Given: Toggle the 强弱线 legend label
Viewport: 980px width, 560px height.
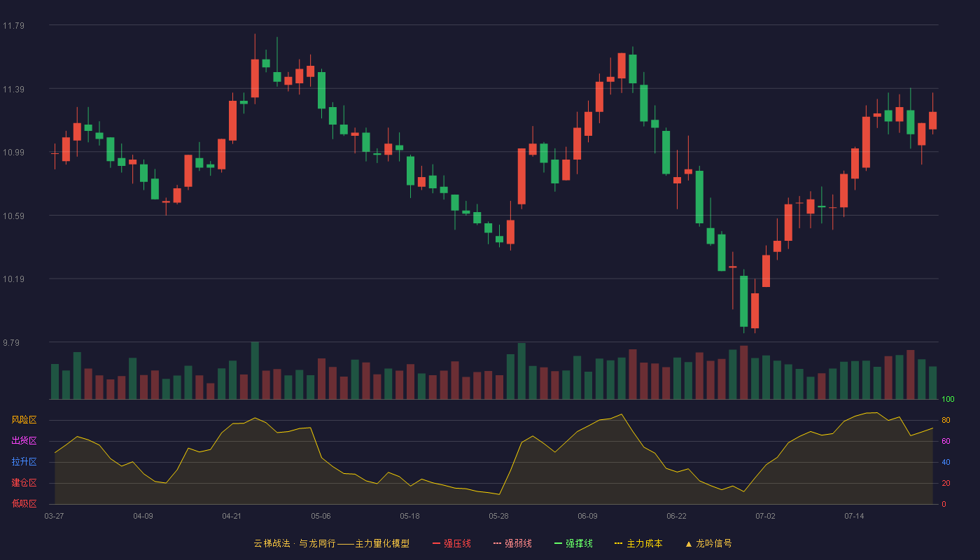Looking at the screenshot, I should pos(518,543).
